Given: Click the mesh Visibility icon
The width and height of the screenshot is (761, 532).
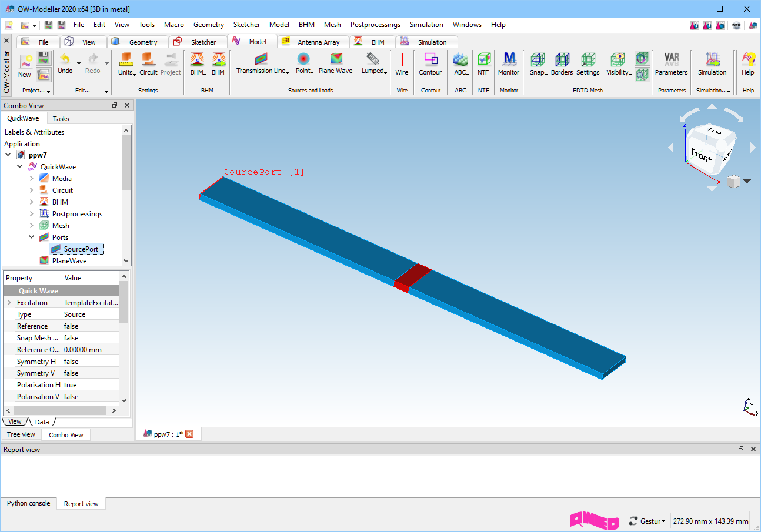Looking at the screenshot, I should 618,59.
